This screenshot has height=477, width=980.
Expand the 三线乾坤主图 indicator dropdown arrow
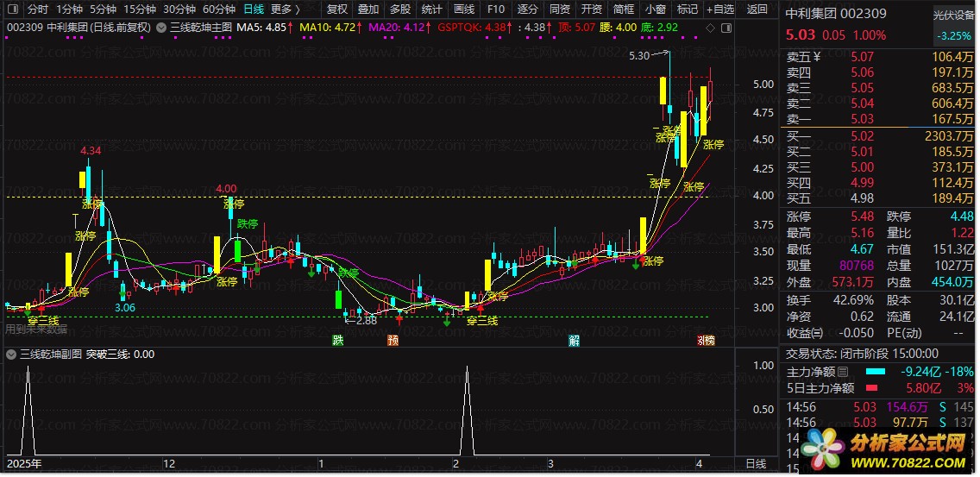[x=161, y=28]
